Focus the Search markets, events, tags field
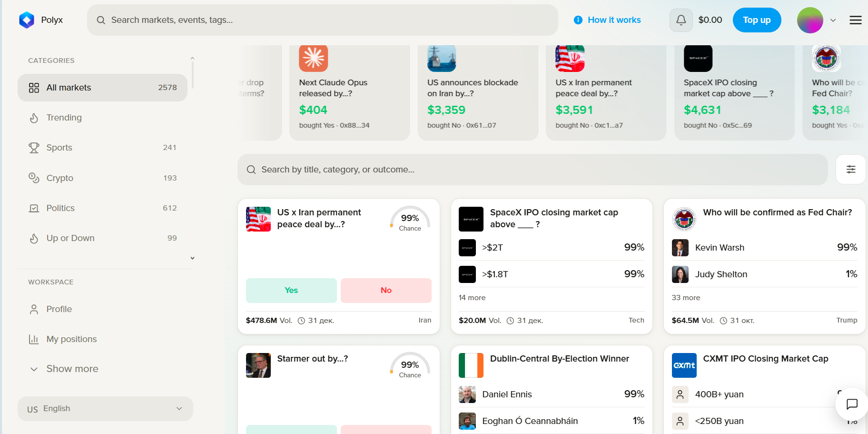Viewport: 868px width, 434px height. coord(322,20)
